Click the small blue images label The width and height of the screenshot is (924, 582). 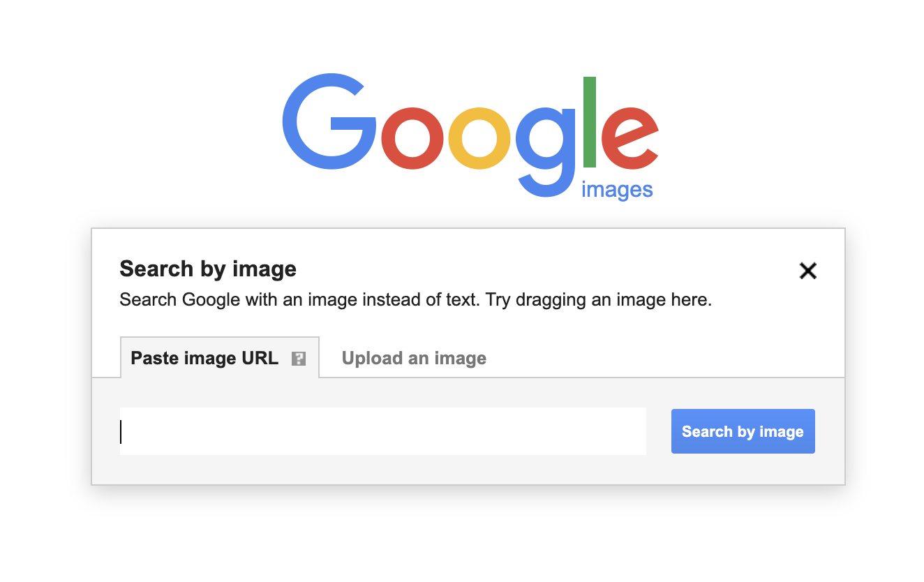tap(617, 189)
